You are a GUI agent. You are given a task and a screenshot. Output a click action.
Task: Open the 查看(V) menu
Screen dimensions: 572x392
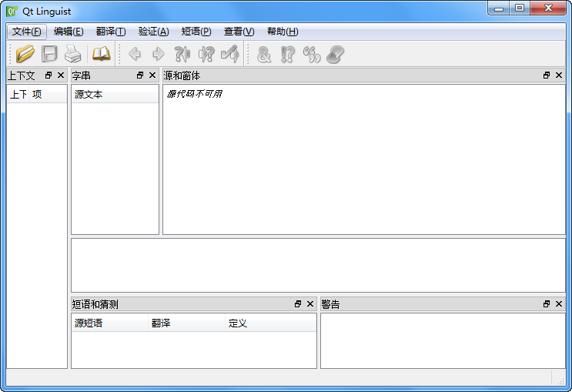(x=239, y=32)
